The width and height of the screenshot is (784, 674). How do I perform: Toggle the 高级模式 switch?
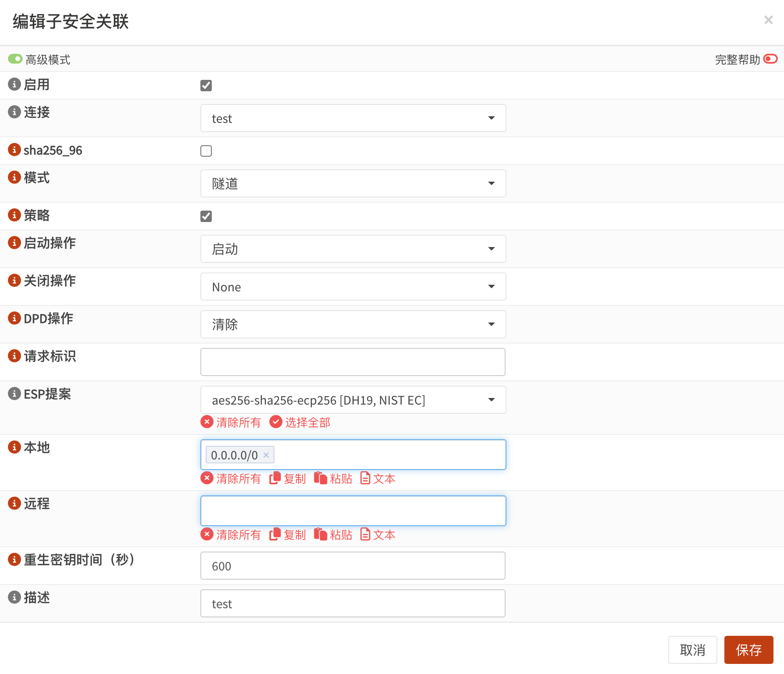(15, 59)
